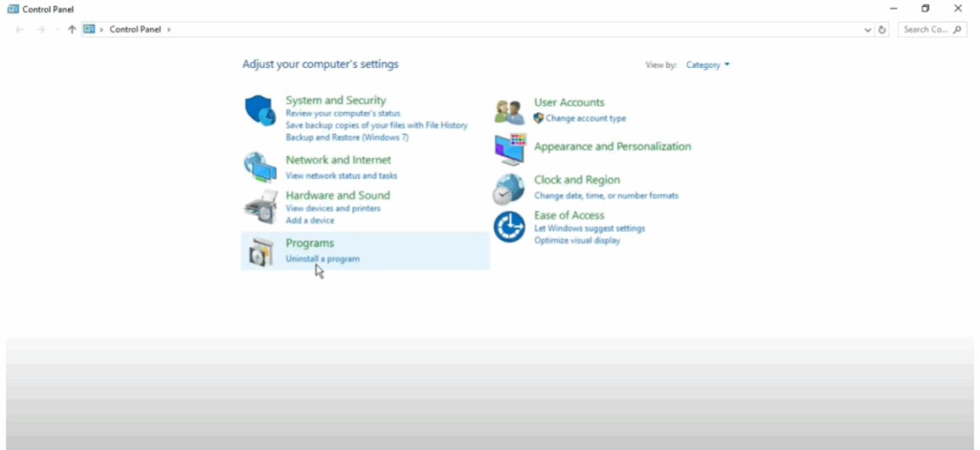Click the Ease of Access icon
Viewport: 980px width, 450px height.
coord(509,227)
